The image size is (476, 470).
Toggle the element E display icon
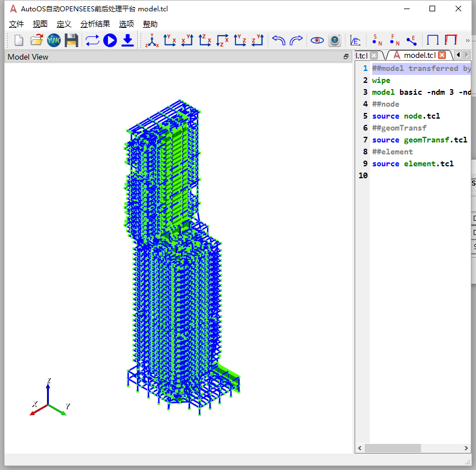(412, 40)
